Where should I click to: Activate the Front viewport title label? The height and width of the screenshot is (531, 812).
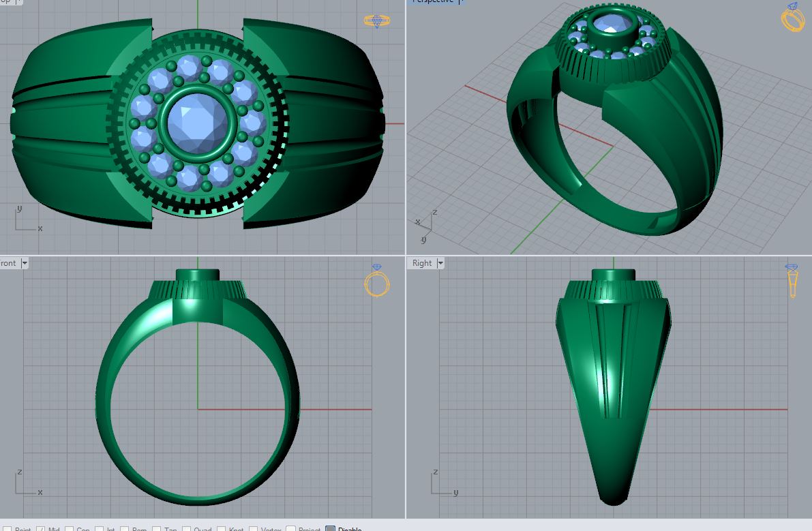pyautogui.click(x=7, y=263)
